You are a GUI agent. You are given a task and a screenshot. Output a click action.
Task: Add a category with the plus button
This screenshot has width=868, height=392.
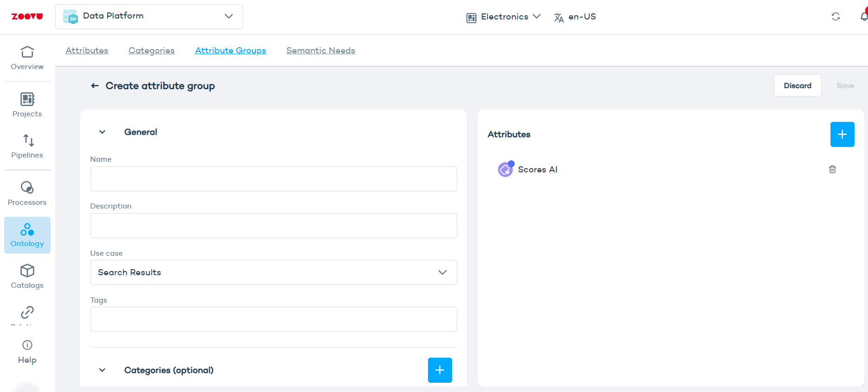point(440,370)
